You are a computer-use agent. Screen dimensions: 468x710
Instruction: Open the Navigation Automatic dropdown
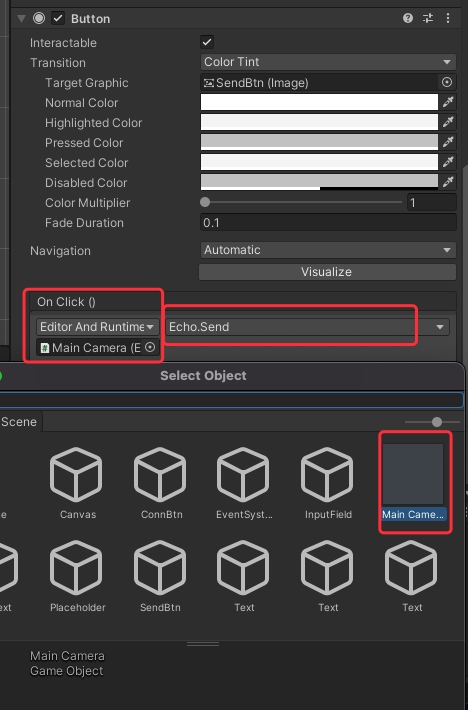click(x=328, y=250)
